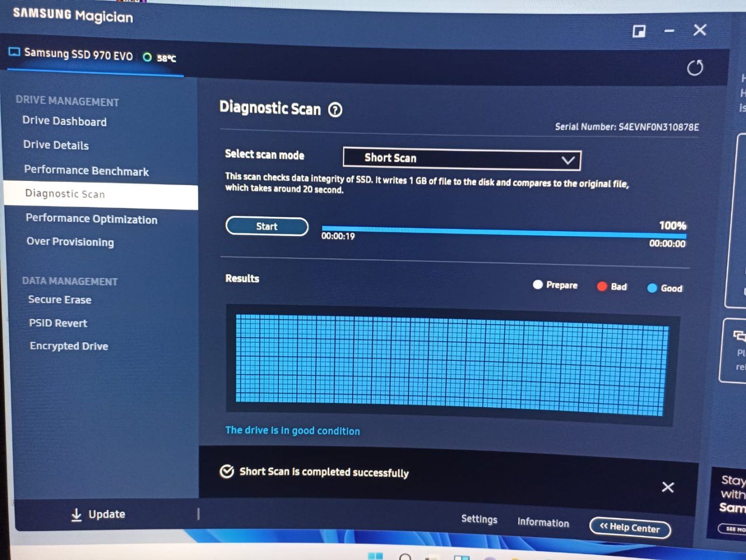Switch Magician to mini window mode icon
The width and height of the screenshot is (746, 560).
pyautogui.click(x=639, y=32)
